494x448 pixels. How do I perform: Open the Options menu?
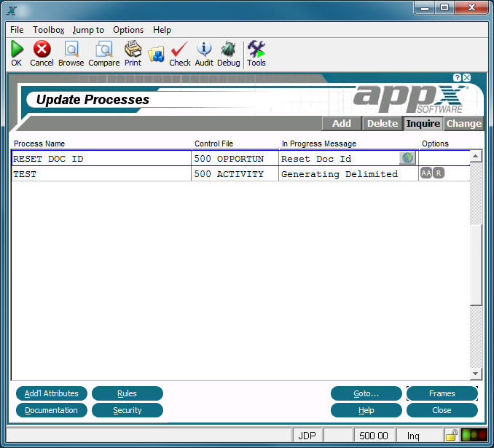128,30
